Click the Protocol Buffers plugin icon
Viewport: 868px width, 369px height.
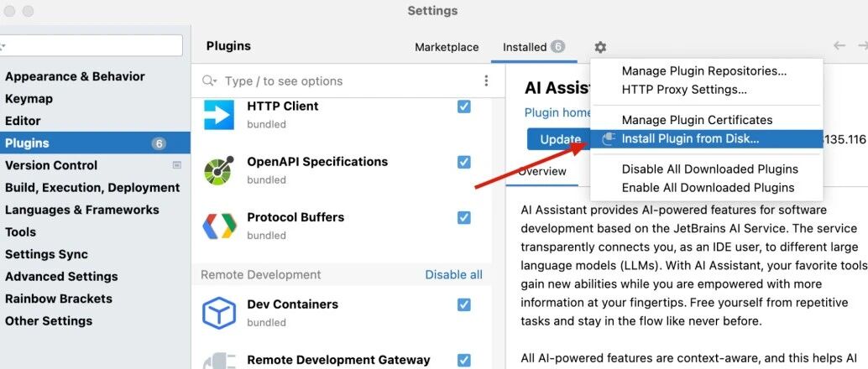218,226
